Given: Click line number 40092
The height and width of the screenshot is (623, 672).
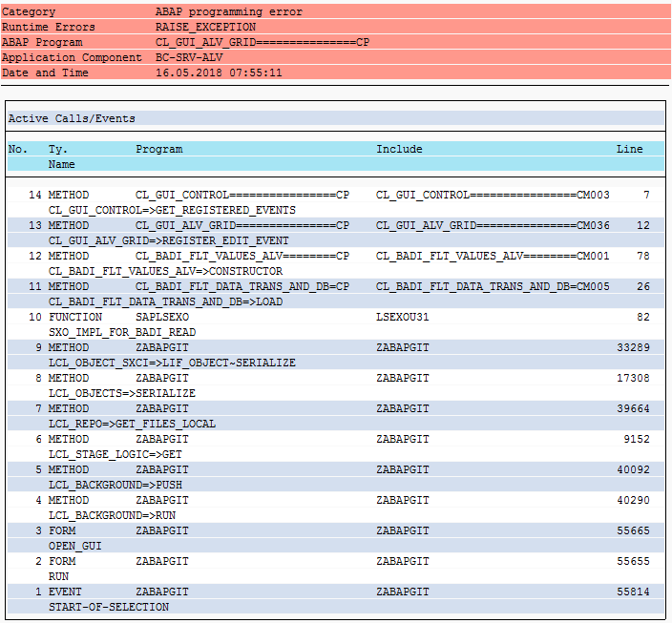Looking at the screenshot, I should click(633, 470).
